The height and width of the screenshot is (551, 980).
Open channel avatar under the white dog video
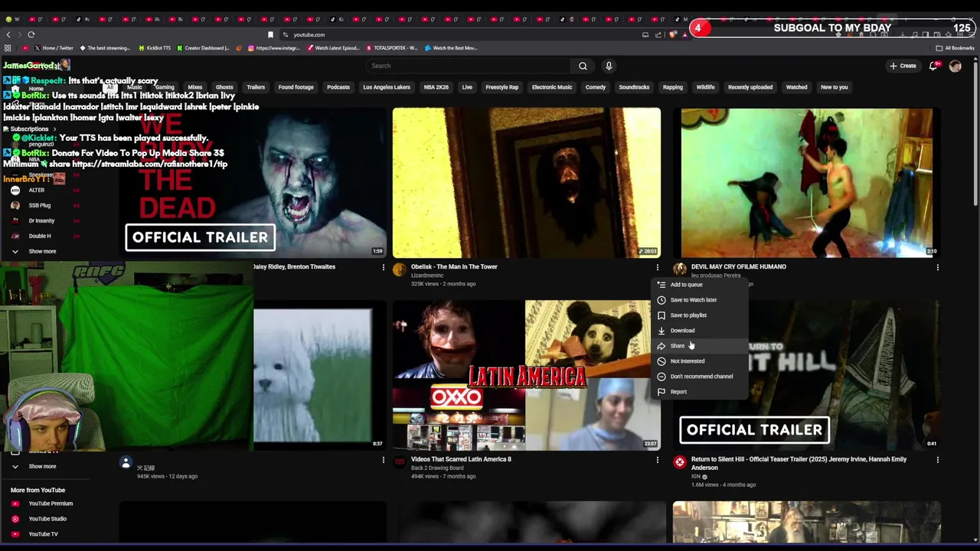(x=126, y=461)
